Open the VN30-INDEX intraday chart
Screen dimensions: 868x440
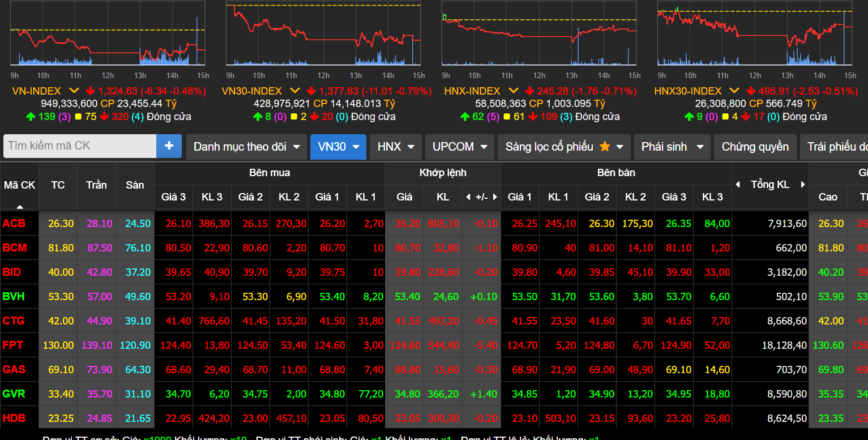(x=323, y=34)
